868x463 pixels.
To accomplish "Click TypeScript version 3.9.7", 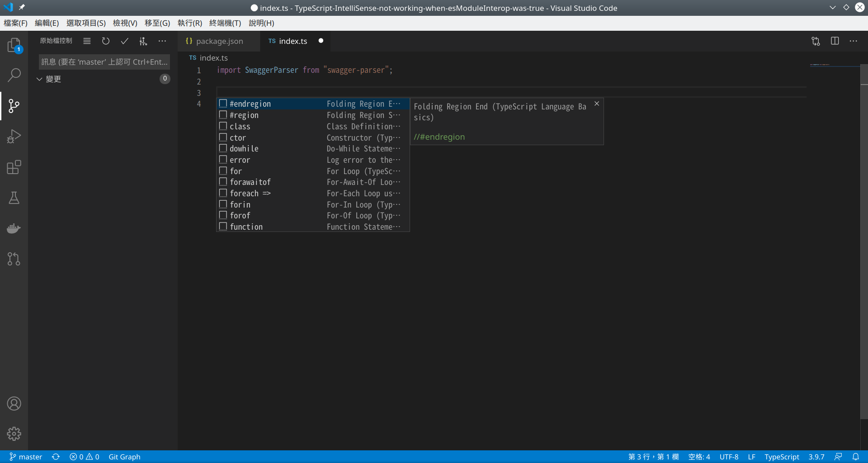I will [816, 457].
